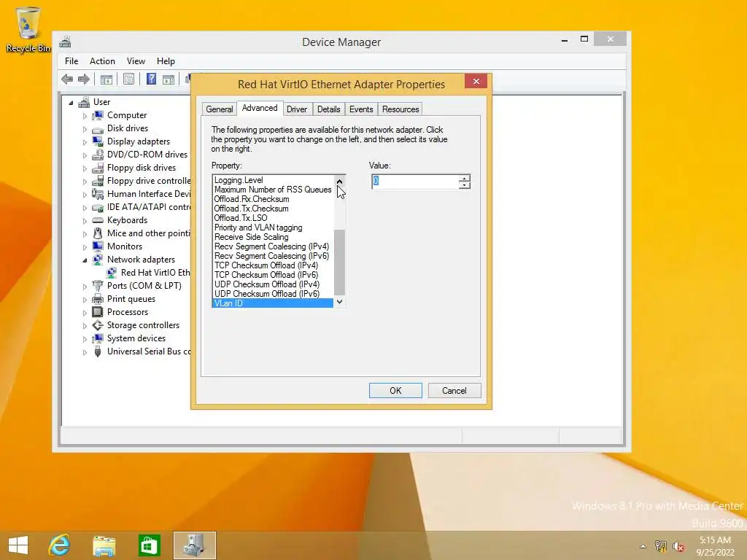The image size is (747, 560).
Task: Click OK in the adapter properties dialog
Action: [x=395, y=391]
